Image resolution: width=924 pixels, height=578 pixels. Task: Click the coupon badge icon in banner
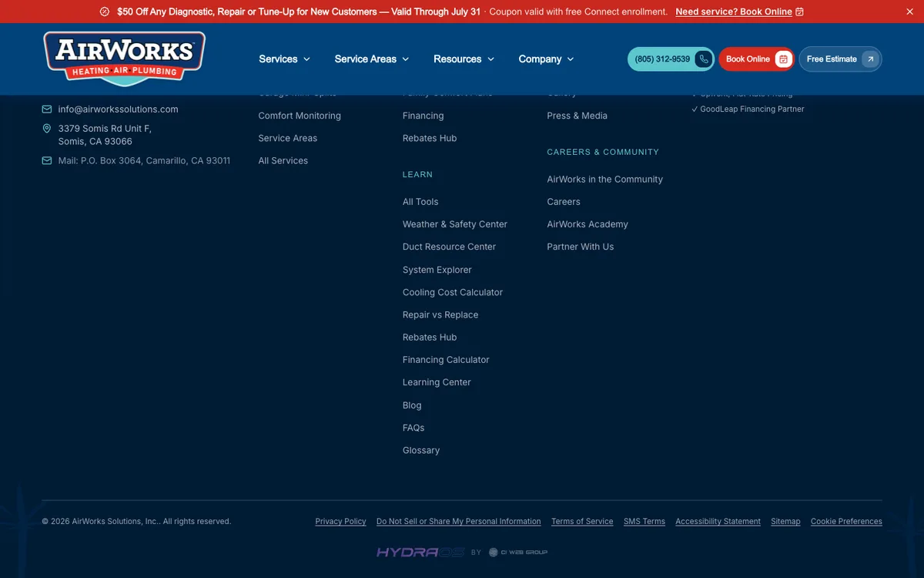pos(105,12)
